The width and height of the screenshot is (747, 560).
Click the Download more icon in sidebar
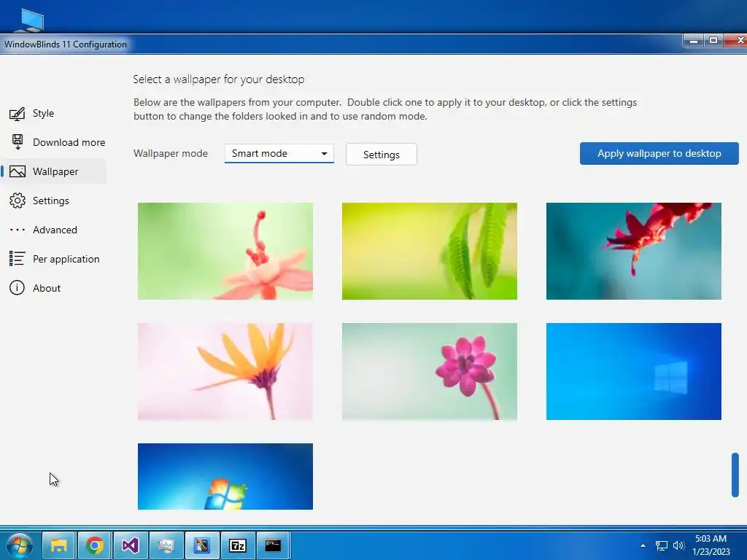point(18,142)
